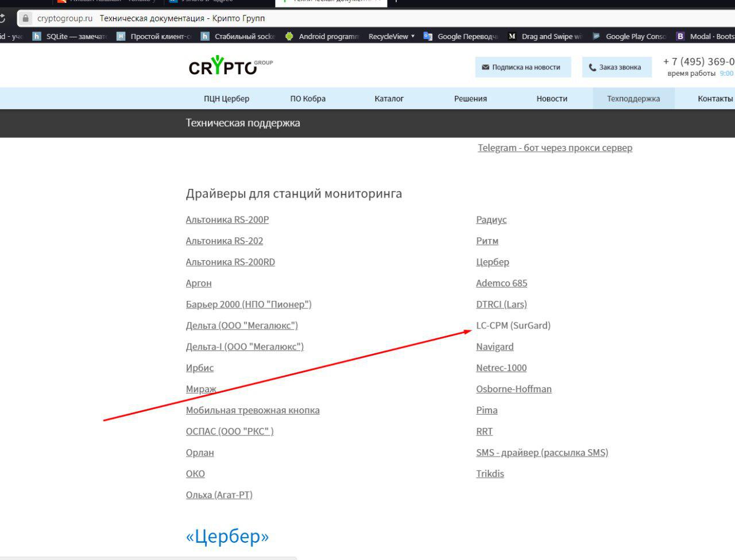This screenshot has width=735, height=560.
Task: Open 'Netrec-1000' driver link
Action: 501,368
